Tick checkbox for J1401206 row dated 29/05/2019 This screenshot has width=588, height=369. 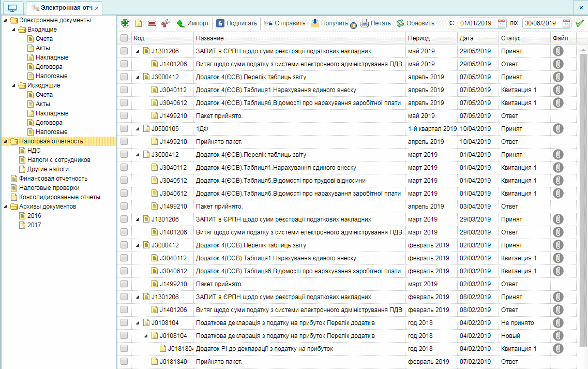pyautogui.click(x=124, y=64)
